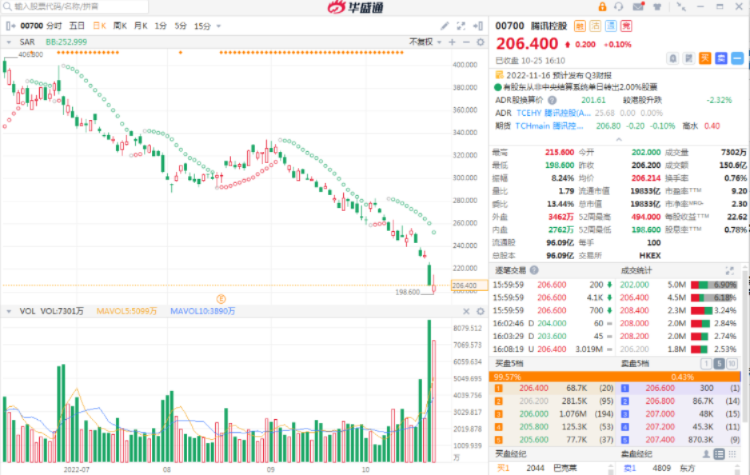Open customer service headset icon
Image resolution: width=750 pixels, height=475 pixels.
[619, 7]
